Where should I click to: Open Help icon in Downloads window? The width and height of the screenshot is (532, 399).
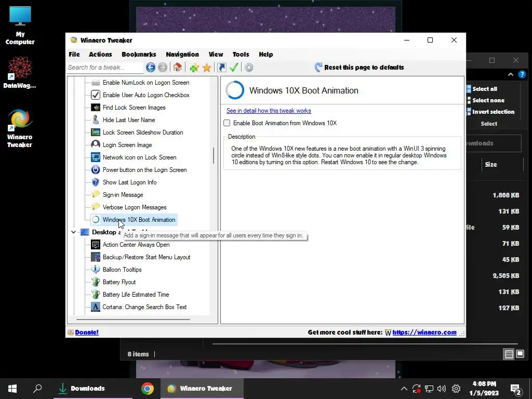pyautogui.click(x=522, y=74)
